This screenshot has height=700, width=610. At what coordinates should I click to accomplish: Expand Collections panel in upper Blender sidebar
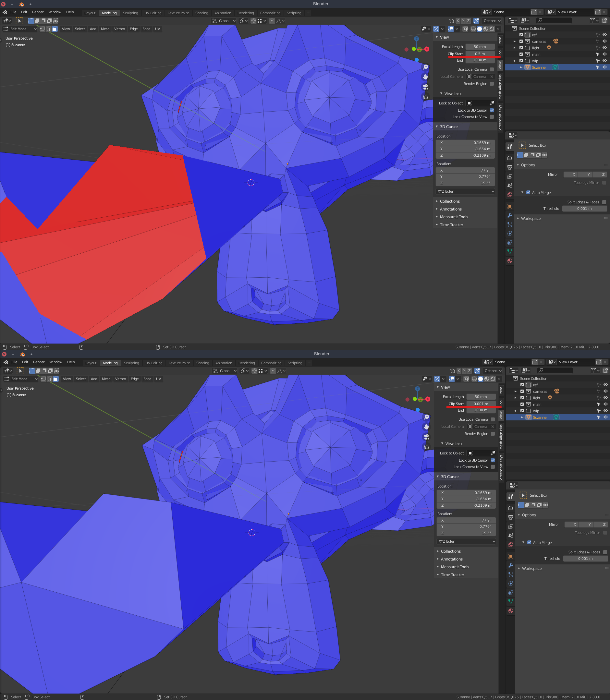449,201
